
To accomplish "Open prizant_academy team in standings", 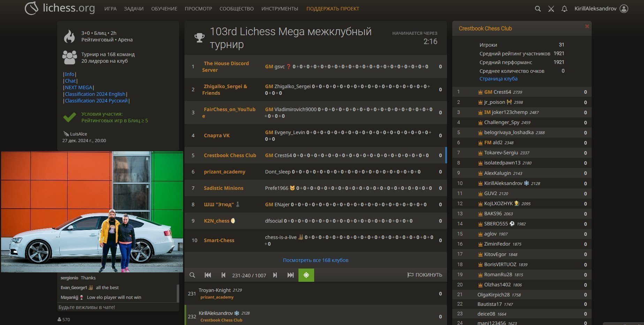I will (225, 172).
